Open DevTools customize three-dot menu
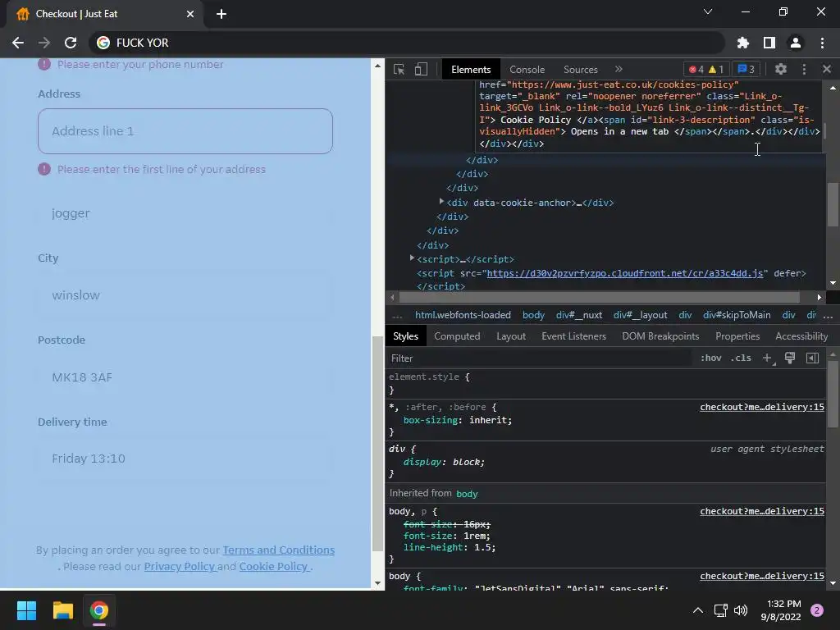The height and width of the screenshot is (630, 840). tap(804, 69)
